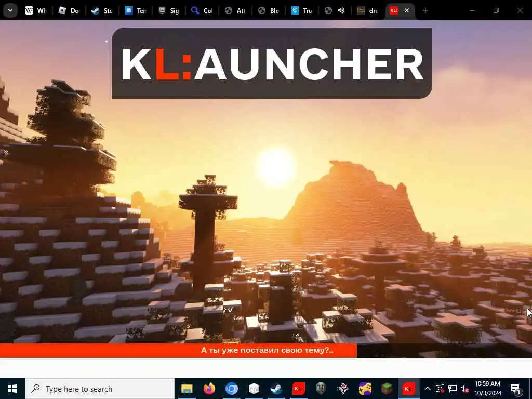Click the orange loading progress bar
The image size is (532, 399).
[179, 351]
